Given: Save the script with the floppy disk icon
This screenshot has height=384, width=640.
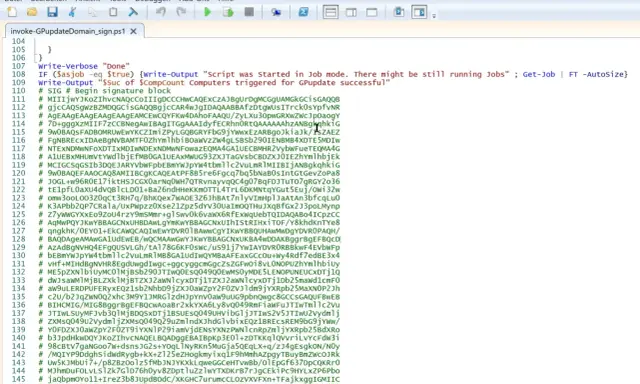Looking at the screenshot, I should [x=52, y=12].
